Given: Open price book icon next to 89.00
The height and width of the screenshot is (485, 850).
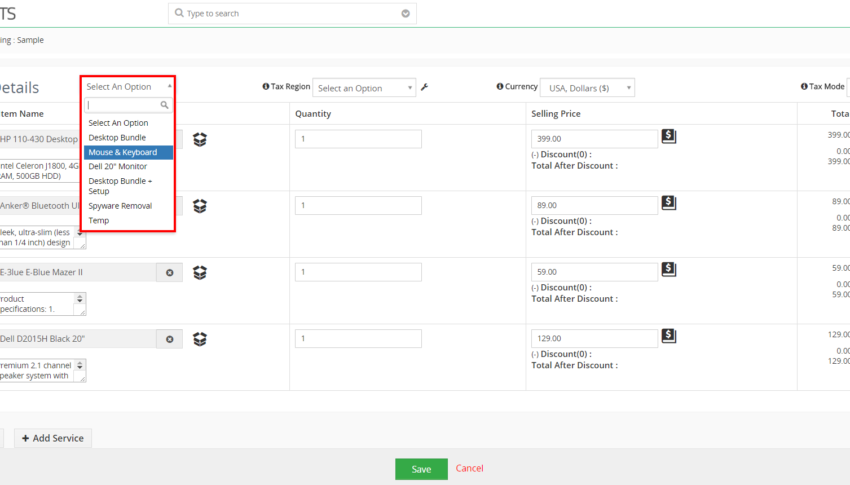Looking at the screenshot, I should [669, 203].
